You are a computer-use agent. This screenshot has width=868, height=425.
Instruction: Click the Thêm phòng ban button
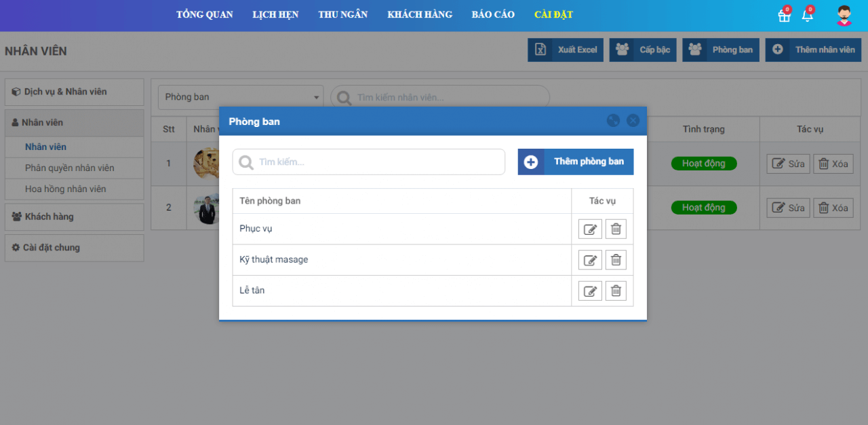point(576,162)
